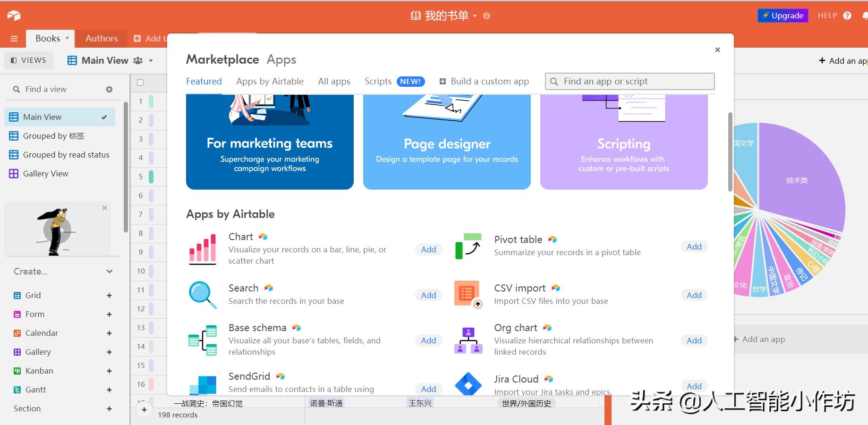Click Build a custom app

(x=484, y=81)
